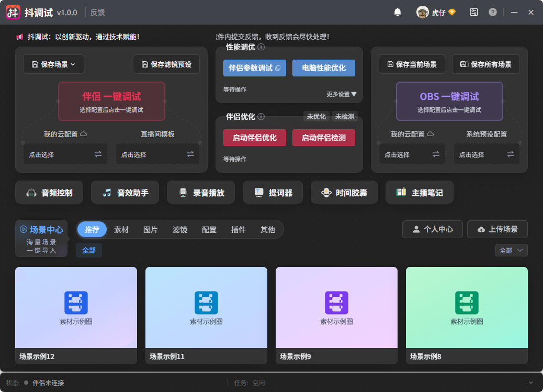Click 上传场景 button
The height and width of the screenshot is (392, 543).
tap(497, 229)
